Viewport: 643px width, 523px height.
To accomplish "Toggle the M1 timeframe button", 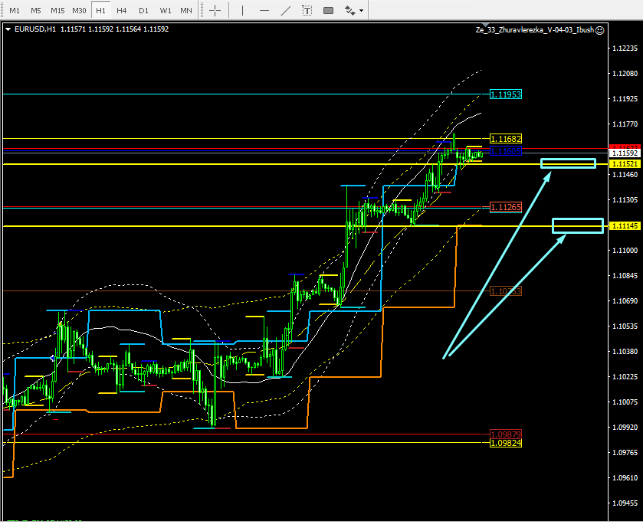I will click(x=14, y=10).
